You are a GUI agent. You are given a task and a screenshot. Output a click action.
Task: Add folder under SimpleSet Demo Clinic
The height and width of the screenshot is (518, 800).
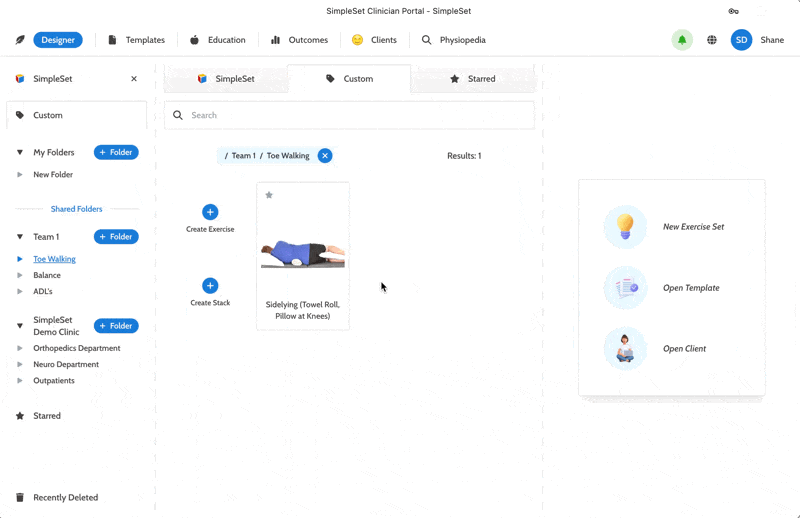(x=116, y=326)
